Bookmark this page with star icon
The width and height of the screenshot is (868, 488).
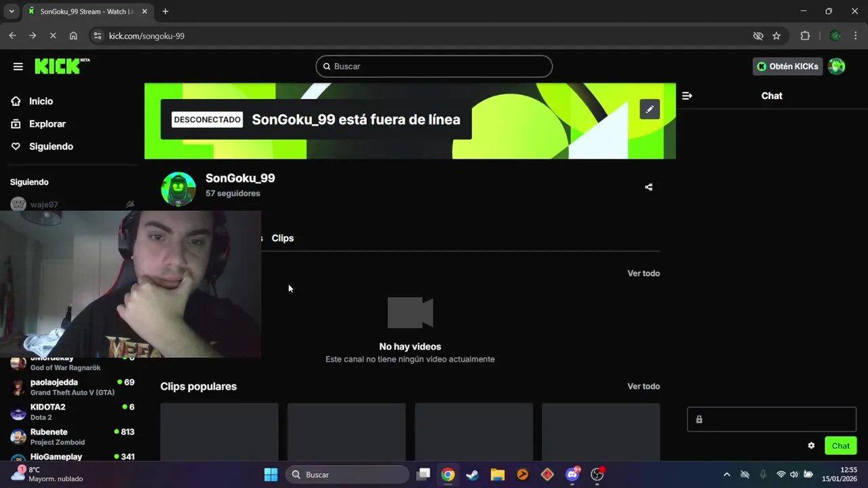[x=776, y=36]
